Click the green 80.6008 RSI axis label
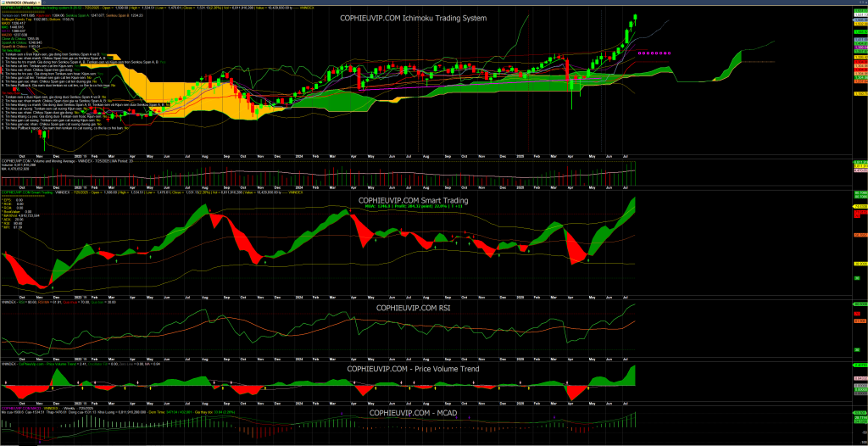Viewport: 868px width, 446px height. [x=861, y=304]
